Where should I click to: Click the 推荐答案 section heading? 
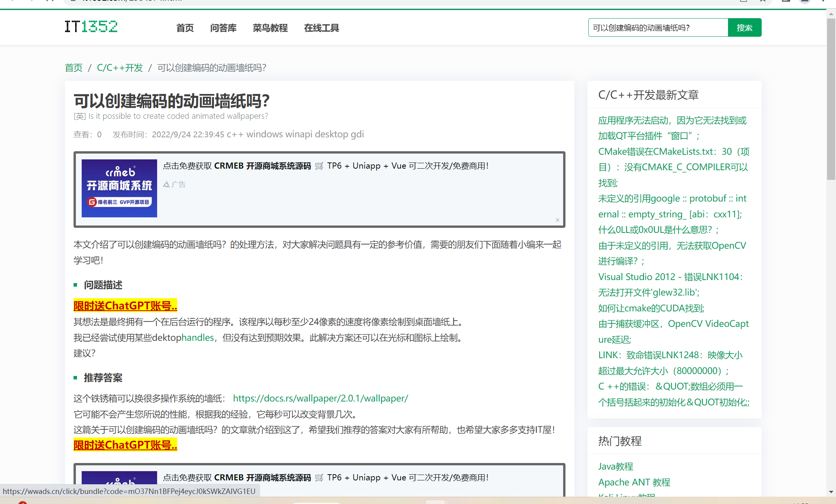tap(103, 378)
